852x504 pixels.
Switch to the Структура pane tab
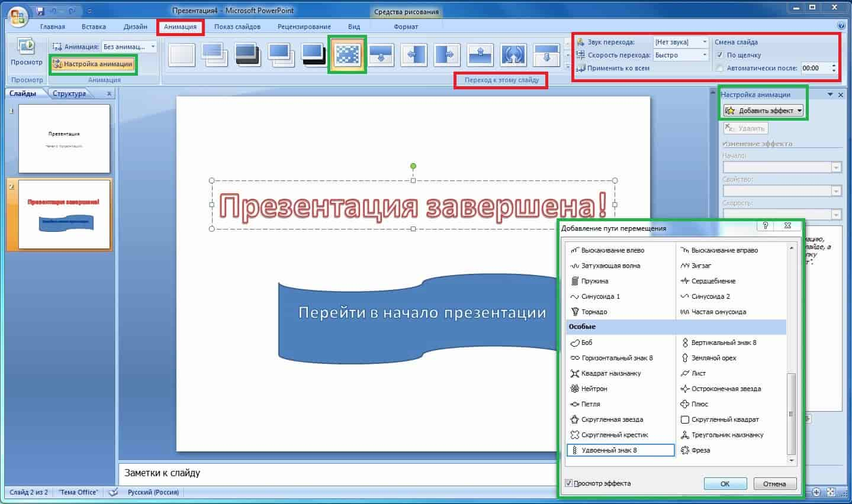click(x=69, y=93)
